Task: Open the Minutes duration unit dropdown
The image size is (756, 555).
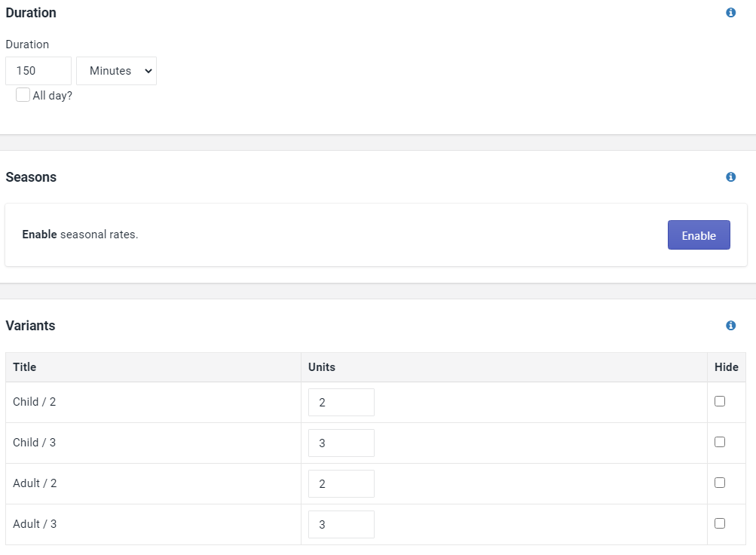Action: [x=116, y=71]
